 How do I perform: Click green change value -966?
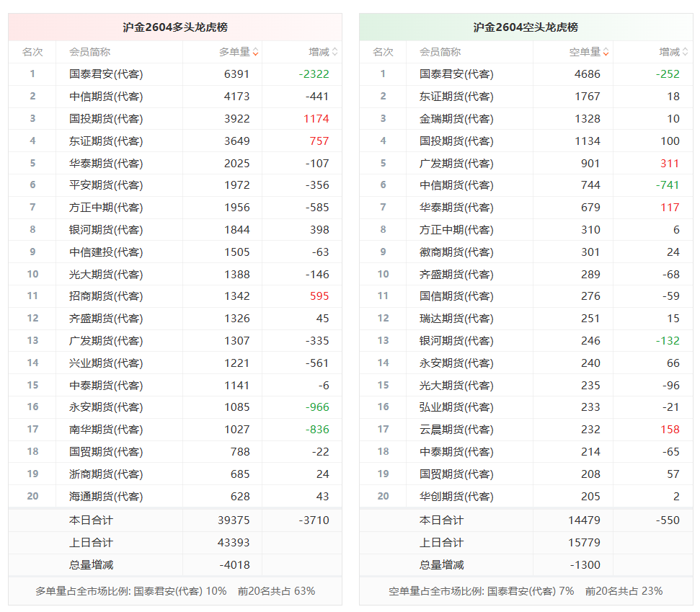pyautogui.click(x=317, y=407)
